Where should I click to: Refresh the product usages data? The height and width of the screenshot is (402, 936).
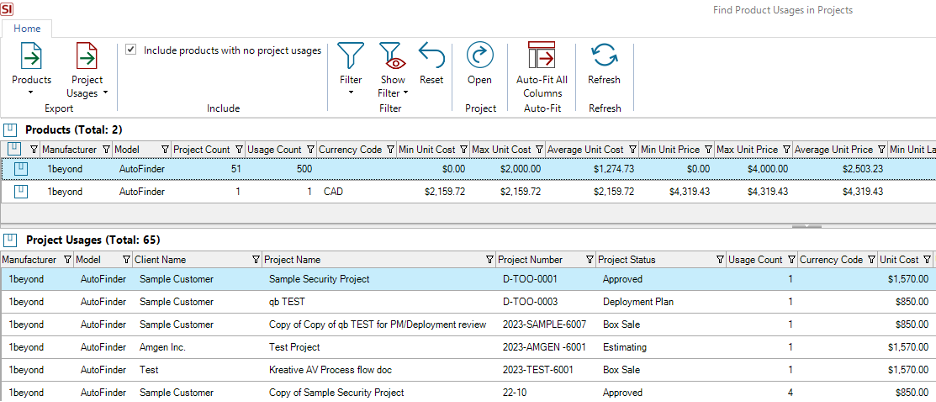pyautogui.click(x=604, y=56)
